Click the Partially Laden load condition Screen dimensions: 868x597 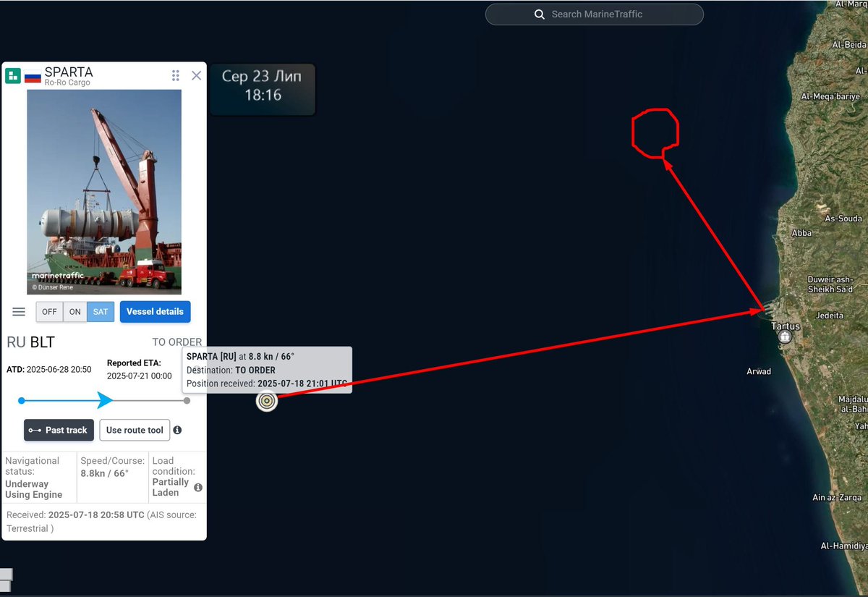(171, 487)
